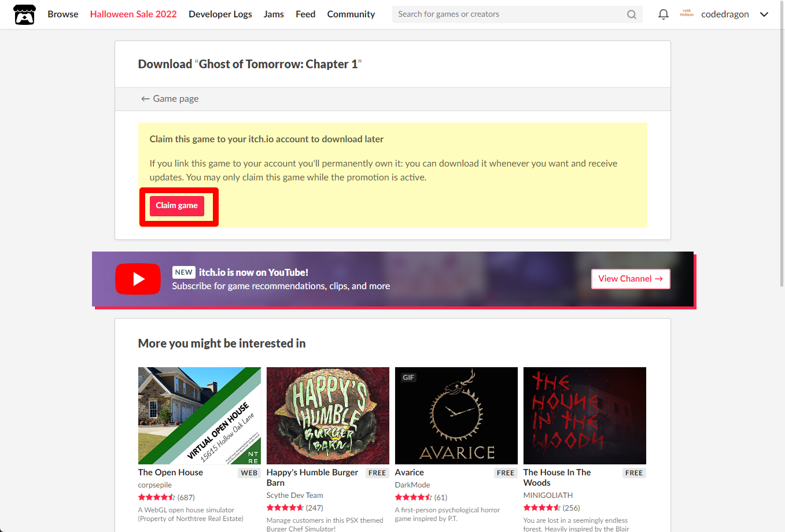Click the WEB tag on The Open House
Viewport: 785px width, 532px height.
click(249, 473)
